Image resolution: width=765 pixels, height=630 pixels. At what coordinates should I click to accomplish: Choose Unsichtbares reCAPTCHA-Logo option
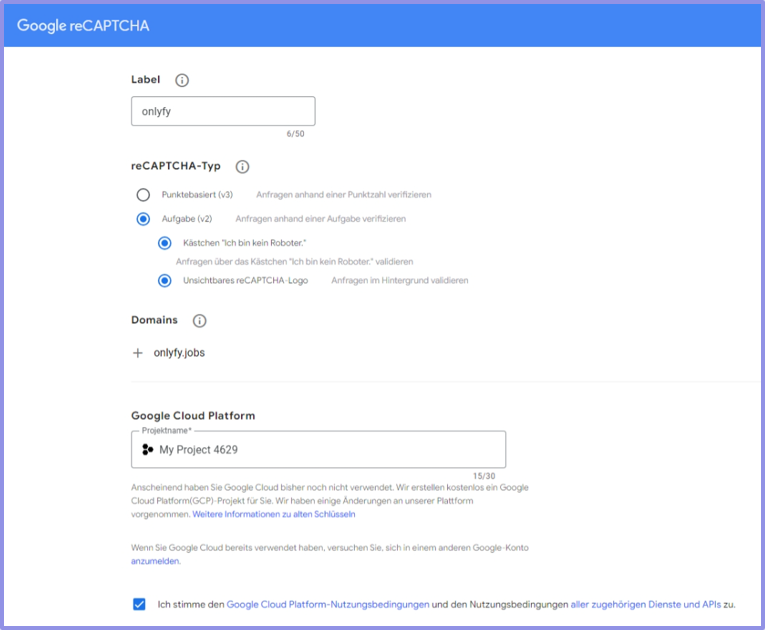point(164,281)
